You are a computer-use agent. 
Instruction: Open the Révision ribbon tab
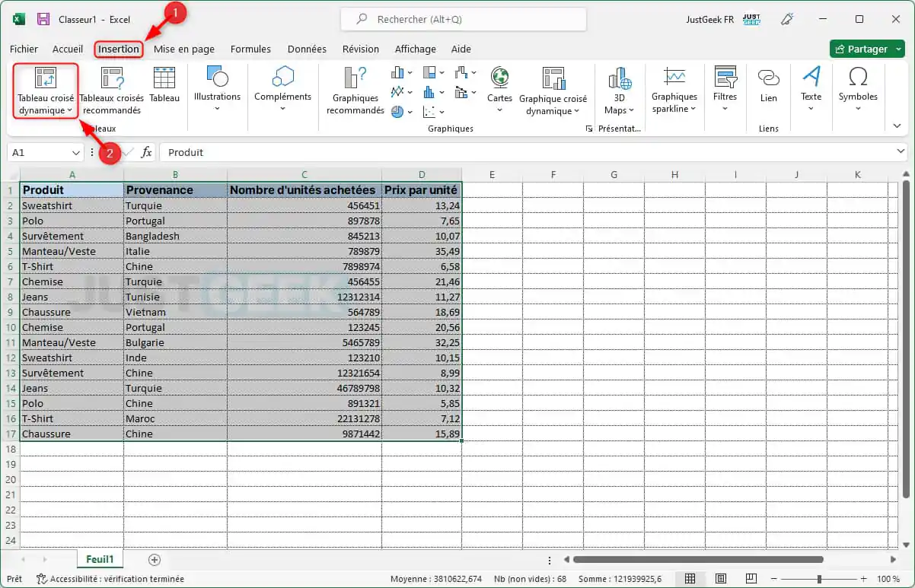pyautogui.click(x=359, y=49)
